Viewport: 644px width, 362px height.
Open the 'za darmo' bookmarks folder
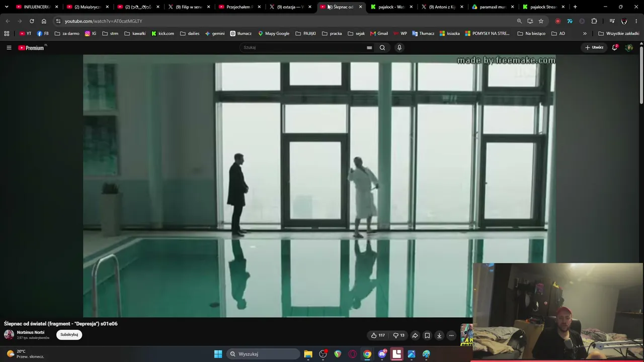coord(67,34)
